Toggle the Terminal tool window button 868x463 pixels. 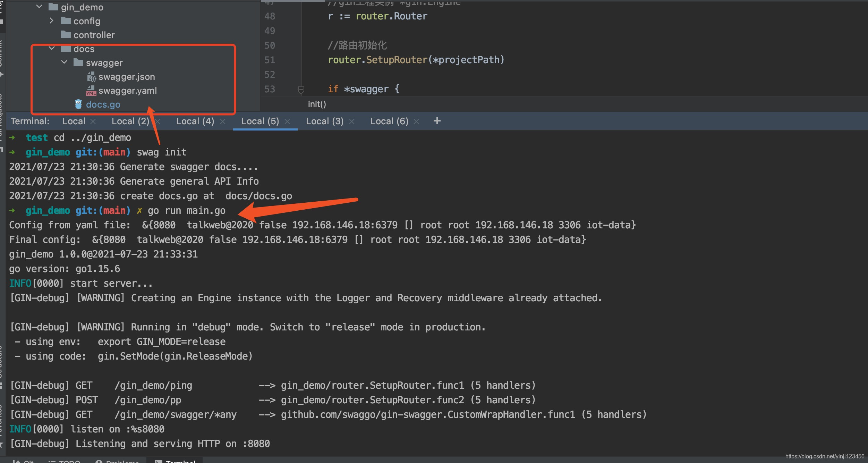click(x=175, y=461)
